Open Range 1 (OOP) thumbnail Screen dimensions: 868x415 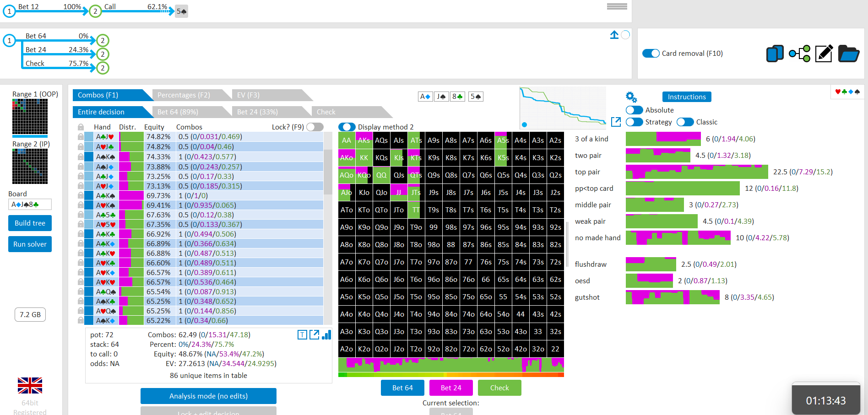tap(30, 117)
